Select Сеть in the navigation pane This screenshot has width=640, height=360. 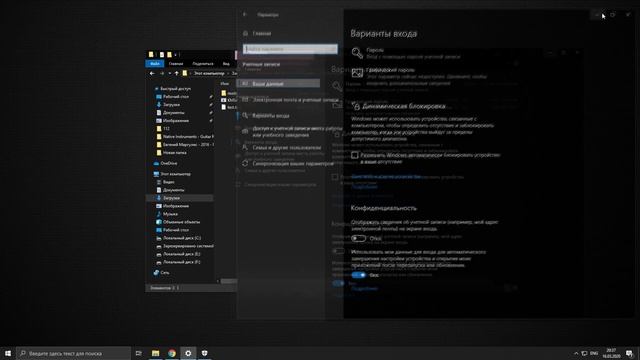(x=164, y=273)
